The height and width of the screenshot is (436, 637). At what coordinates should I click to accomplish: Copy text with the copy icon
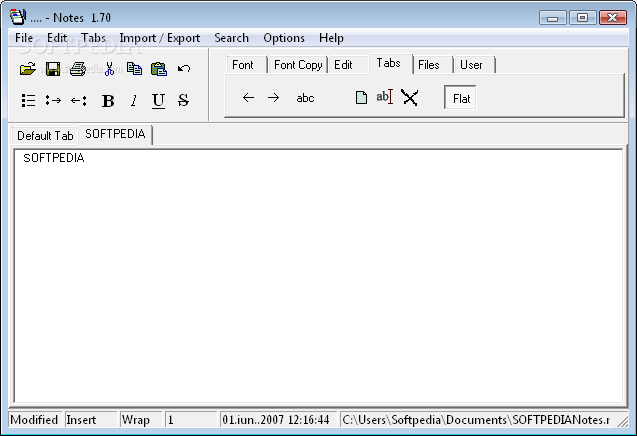coord(134,69)
